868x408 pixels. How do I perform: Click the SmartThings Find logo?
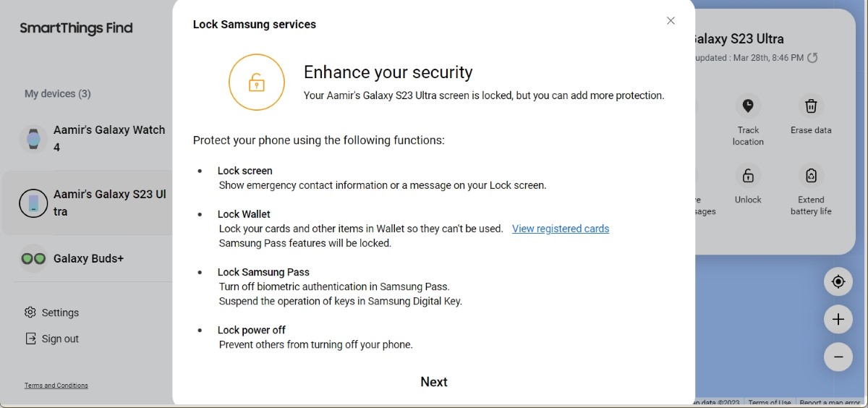pos(76,28)
